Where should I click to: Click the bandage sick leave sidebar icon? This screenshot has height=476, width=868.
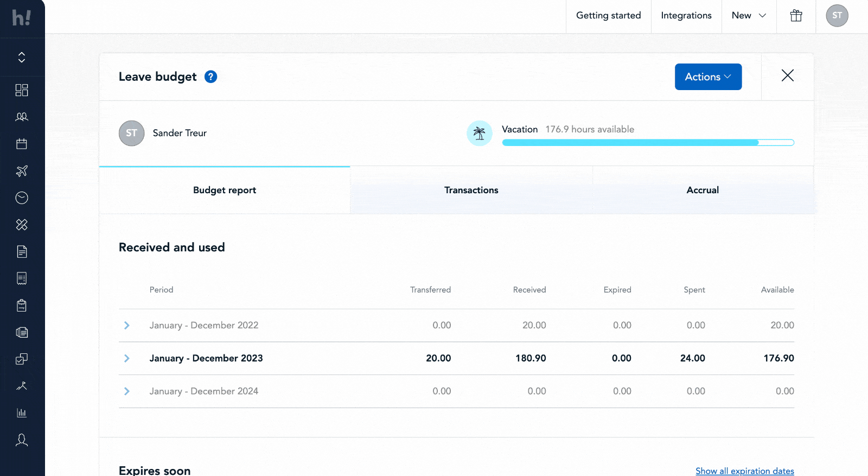click(22, 225)
